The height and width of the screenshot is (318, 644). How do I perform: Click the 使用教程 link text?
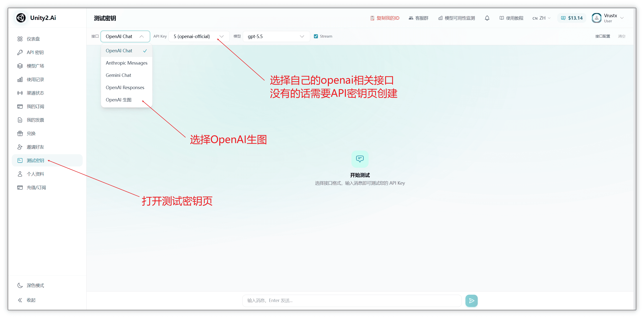[515, 18]
